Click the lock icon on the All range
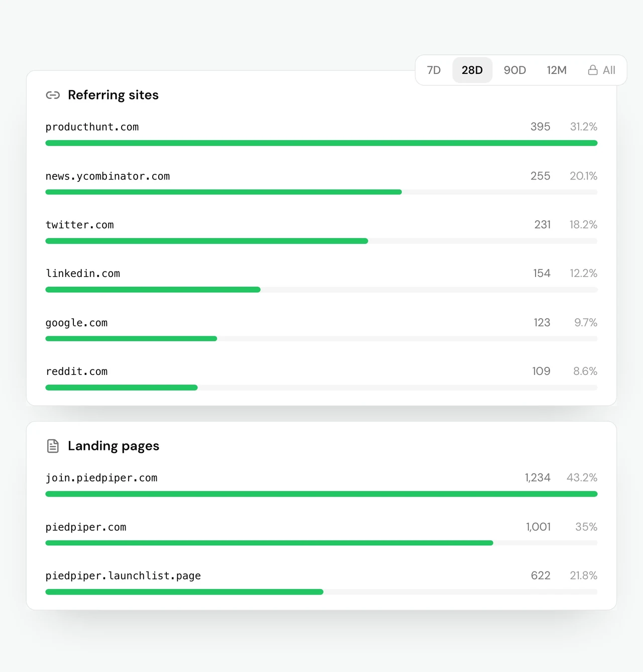 click(593, 70)
